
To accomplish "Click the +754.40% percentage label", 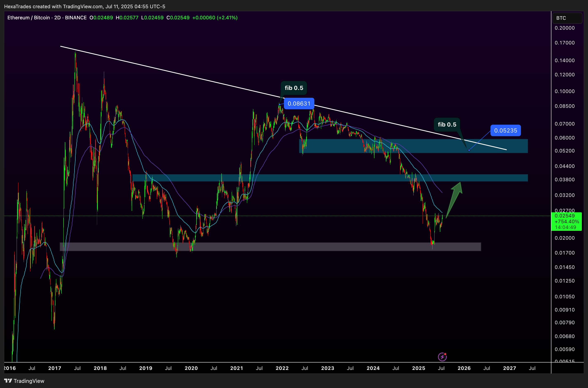I will pos(567,222).
